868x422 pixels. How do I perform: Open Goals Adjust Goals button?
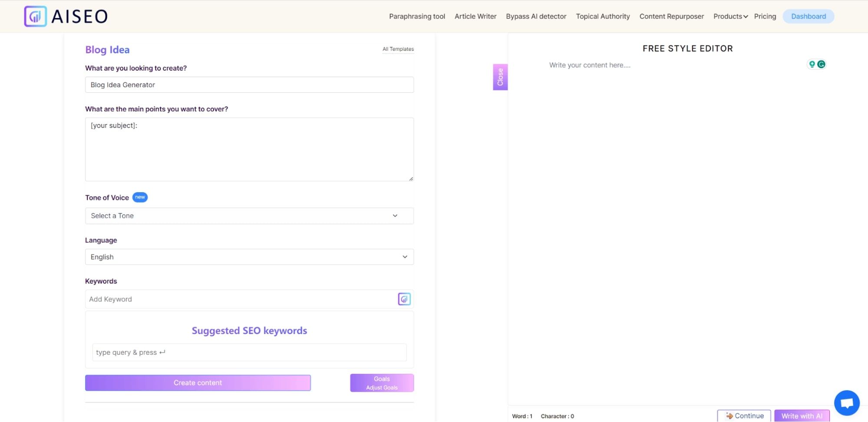(x=382, y=383)
